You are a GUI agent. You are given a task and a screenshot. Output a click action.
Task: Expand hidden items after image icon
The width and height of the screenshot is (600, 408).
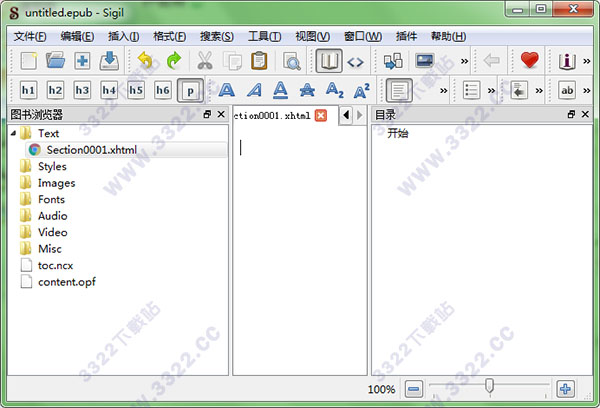click(x=464, y=61)
